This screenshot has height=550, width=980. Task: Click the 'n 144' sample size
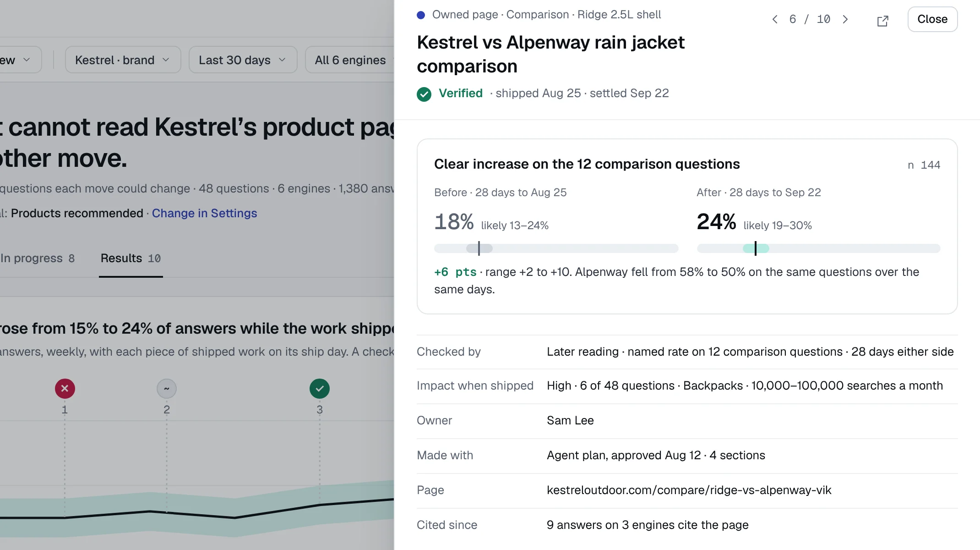click(x=924, y=165)
